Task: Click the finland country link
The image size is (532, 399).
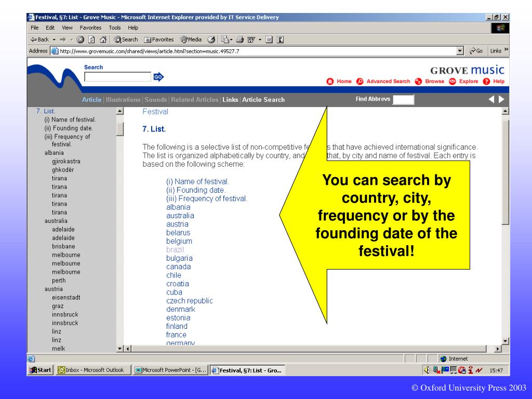Action: pos(177,326)
